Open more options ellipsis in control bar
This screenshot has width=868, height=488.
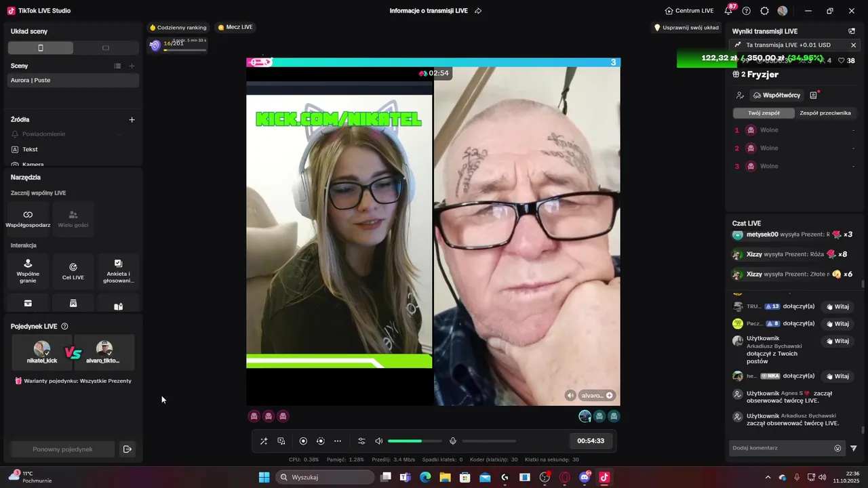(338, 441)
